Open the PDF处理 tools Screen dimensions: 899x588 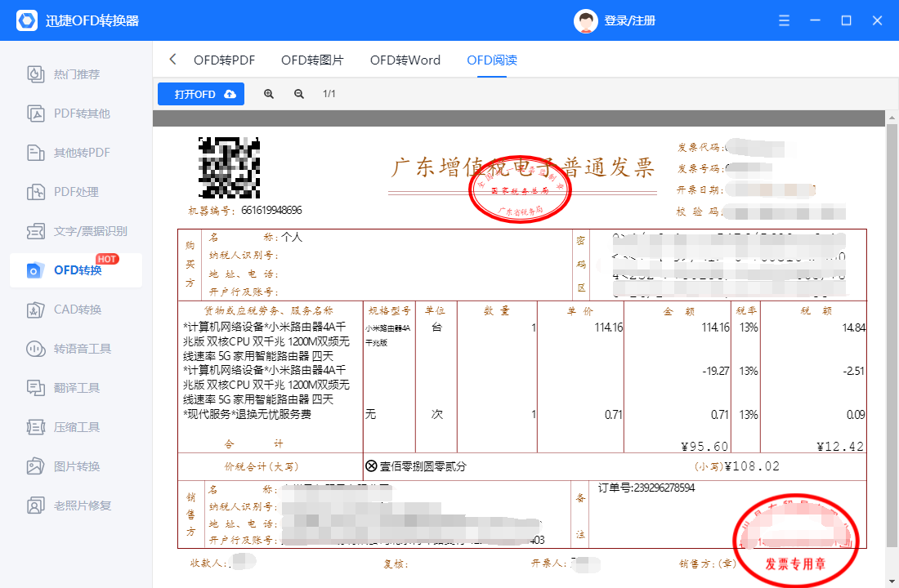tap(74, 191)
